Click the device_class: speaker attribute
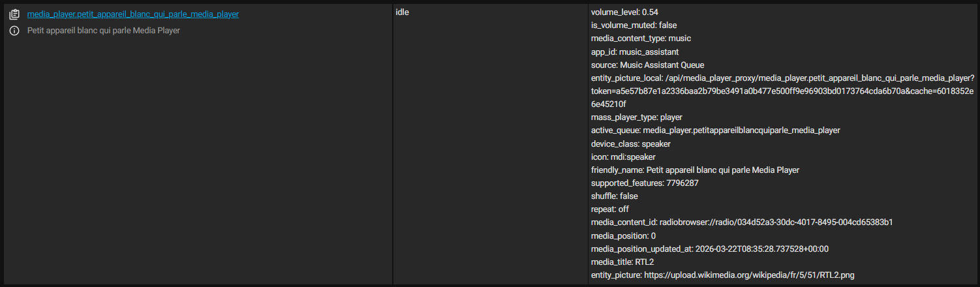The width and height of the screenshot is (980, 287). (630, 143)
